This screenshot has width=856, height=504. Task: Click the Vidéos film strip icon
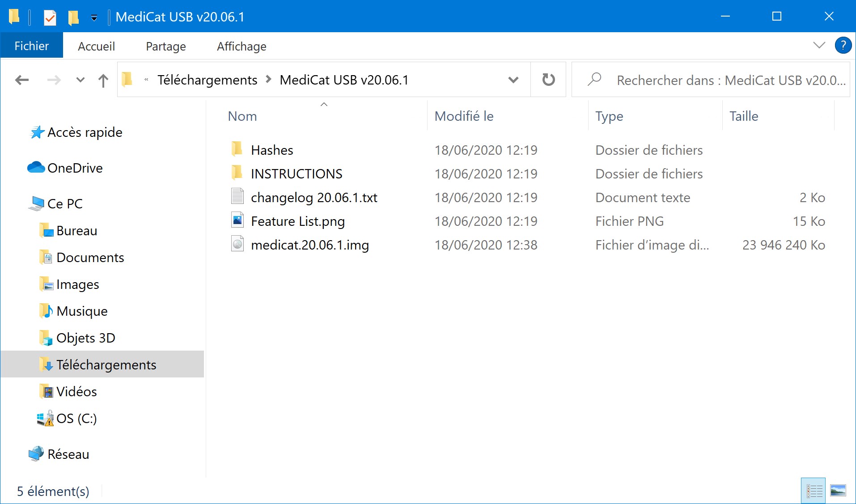[x=46, y=392]
